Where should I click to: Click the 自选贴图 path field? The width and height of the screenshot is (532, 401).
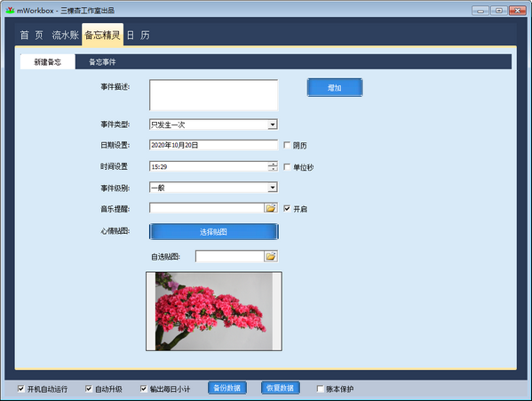[x=230, y=256]
